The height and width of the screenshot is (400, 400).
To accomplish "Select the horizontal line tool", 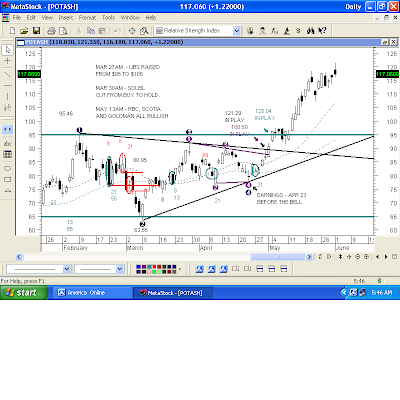I will tap(8, 85).
